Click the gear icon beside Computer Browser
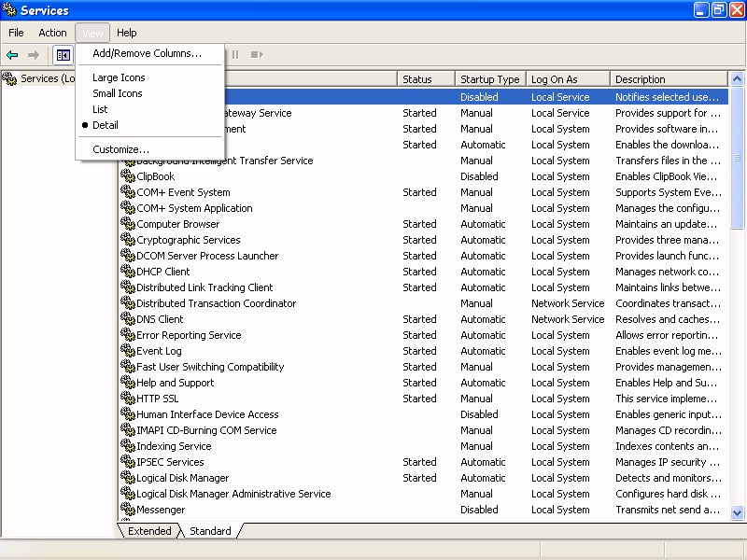 [x=128, y=224]
